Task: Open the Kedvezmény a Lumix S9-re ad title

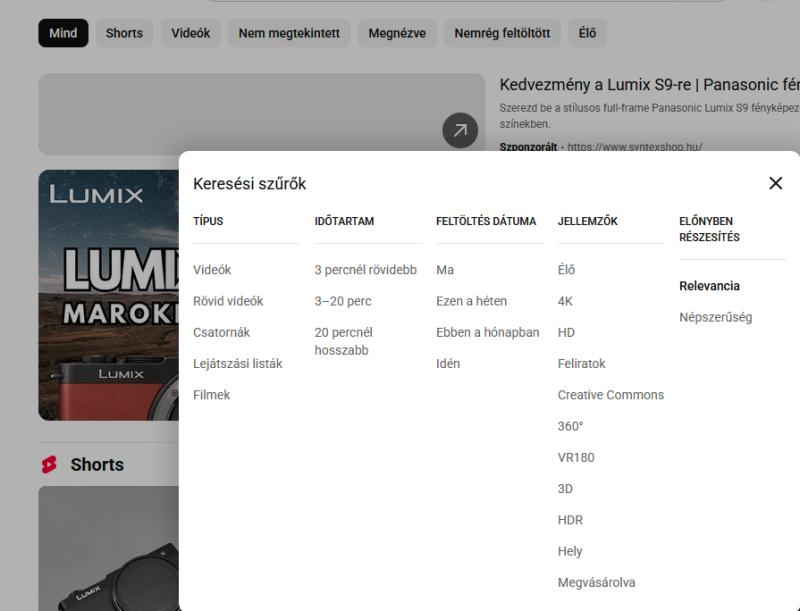Action: [x=649, y=85]
